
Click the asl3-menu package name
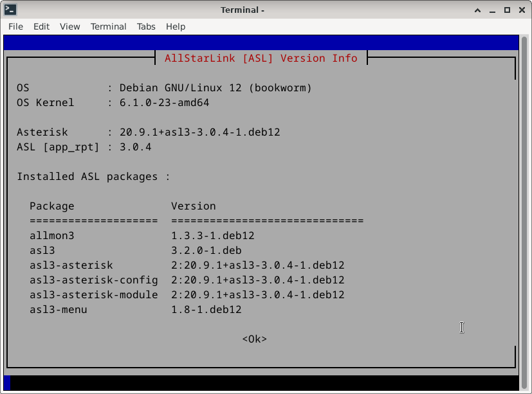[59, 309]
